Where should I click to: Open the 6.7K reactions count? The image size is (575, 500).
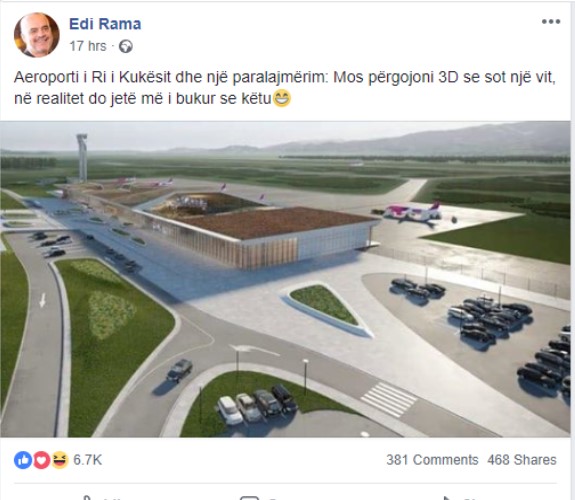point(87,460)
